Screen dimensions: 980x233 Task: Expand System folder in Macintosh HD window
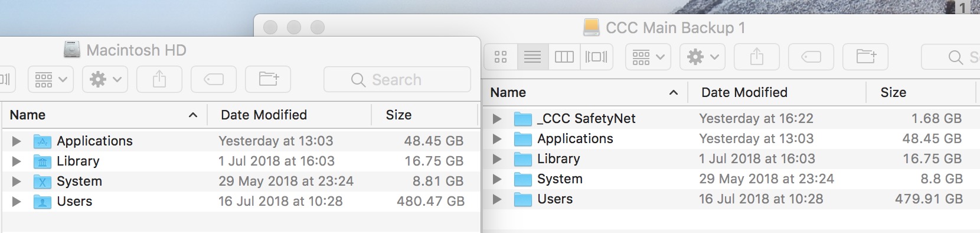pos(17,181)
